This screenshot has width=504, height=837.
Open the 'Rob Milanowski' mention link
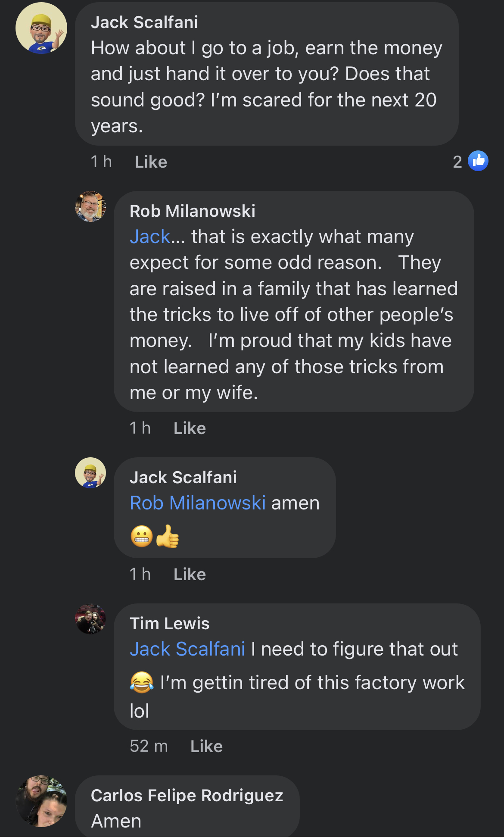(x=198, y=503)
